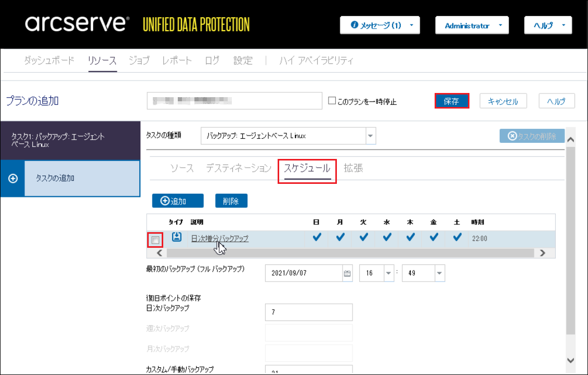Click the 説明 column header
This screenshot has width=588, height=375.
(x=197, y=222)
